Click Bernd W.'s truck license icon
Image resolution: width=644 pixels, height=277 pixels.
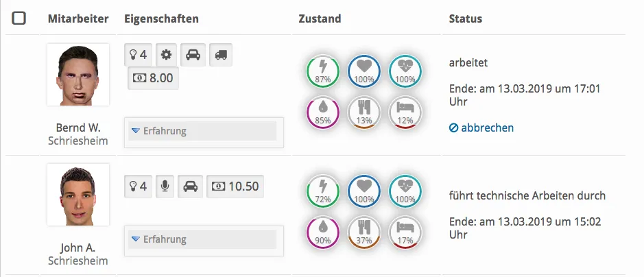(220, 55)
